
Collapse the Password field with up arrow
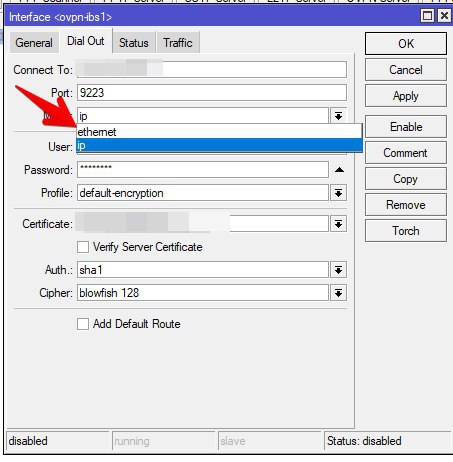coord(339,170)
